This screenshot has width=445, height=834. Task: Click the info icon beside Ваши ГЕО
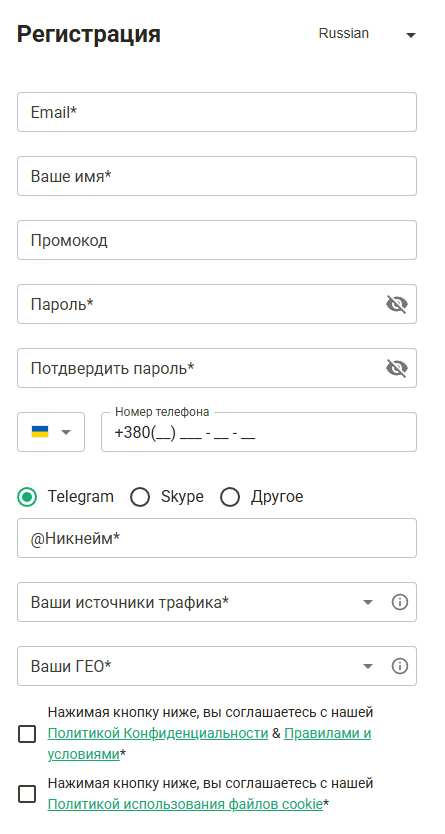[x=400, y=666]
